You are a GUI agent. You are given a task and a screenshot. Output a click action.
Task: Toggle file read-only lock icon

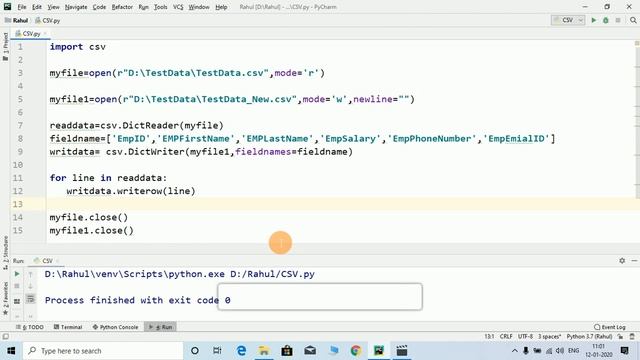coord(620,337)
